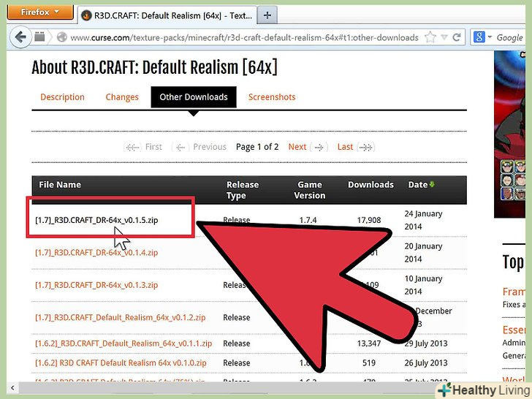Viewport: 532px width, 399px height.
Task: Open a new tab with plus button
Action: (x=267, y=15)
